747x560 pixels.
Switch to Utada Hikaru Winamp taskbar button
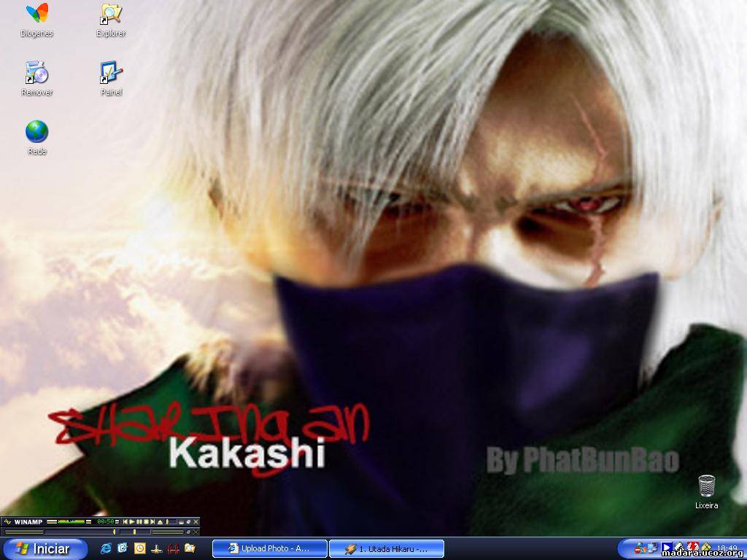point(386,548)
